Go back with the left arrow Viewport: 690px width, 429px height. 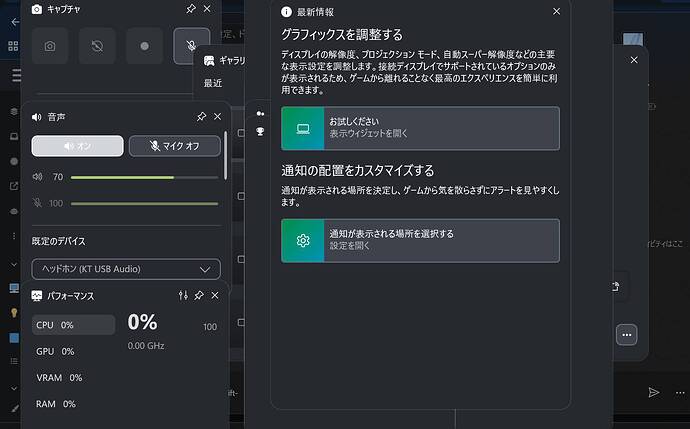(15, 22)
